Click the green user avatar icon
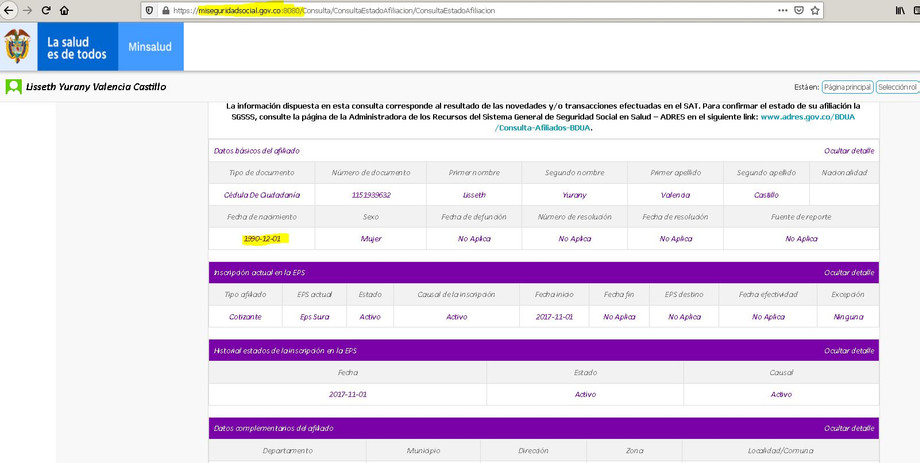The image size is (920, 463). (14, 87)
